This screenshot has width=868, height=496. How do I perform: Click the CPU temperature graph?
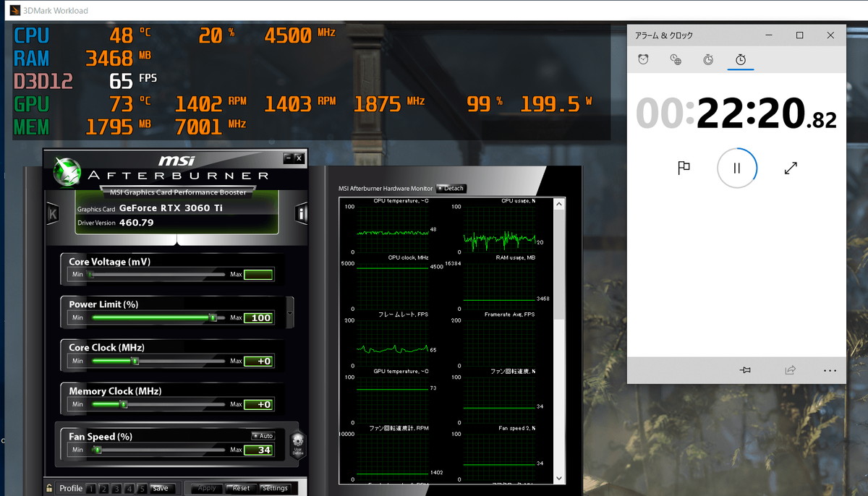pos(393,229)
